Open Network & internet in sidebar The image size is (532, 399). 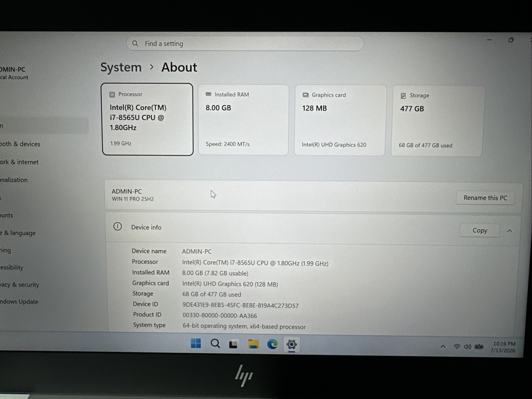[x=19, y=162]
